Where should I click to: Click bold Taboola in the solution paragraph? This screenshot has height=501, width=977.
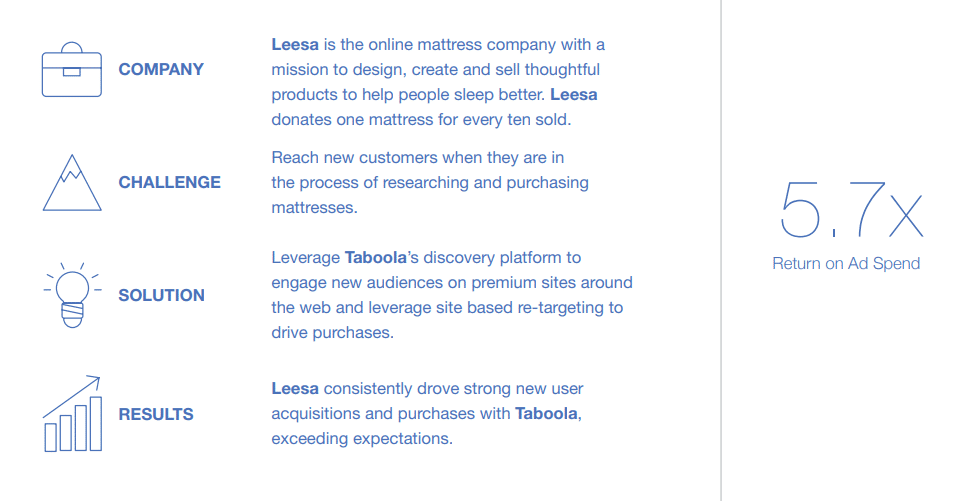click(x=376, y=257)
